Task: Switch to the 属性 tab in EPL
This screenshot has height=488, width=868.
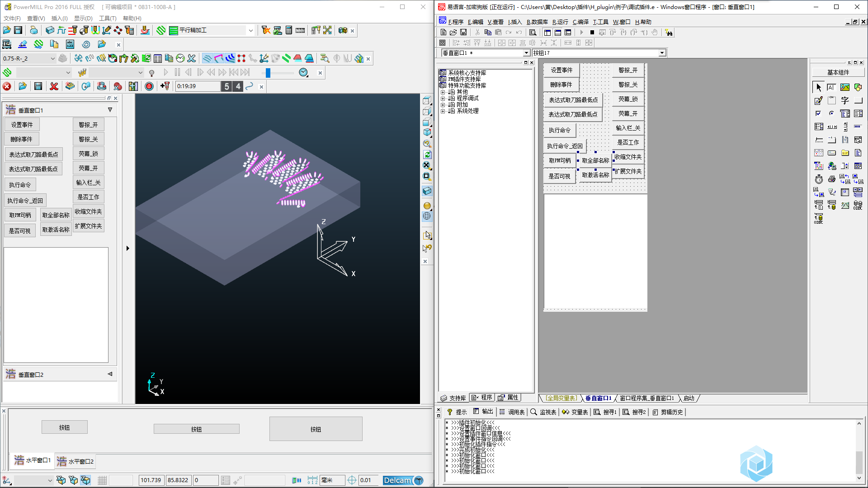Action: click(509, 398)
